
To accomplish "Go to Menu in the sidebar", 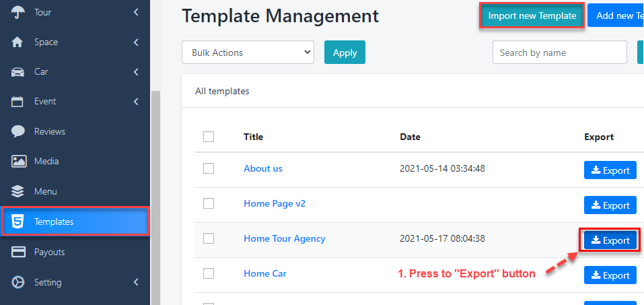I will point(46,192).
